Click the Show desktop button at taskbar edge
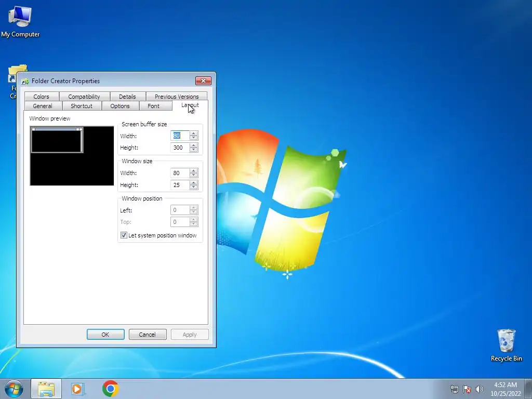This screenshot has width=532, height=399. coord(528,389)
